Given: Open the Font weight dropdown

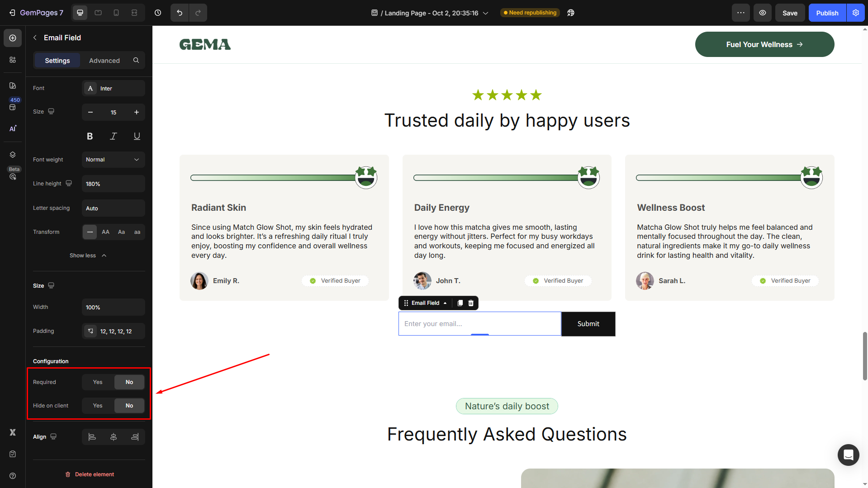Looking at the screenshot, I should [x=113, y=160].
